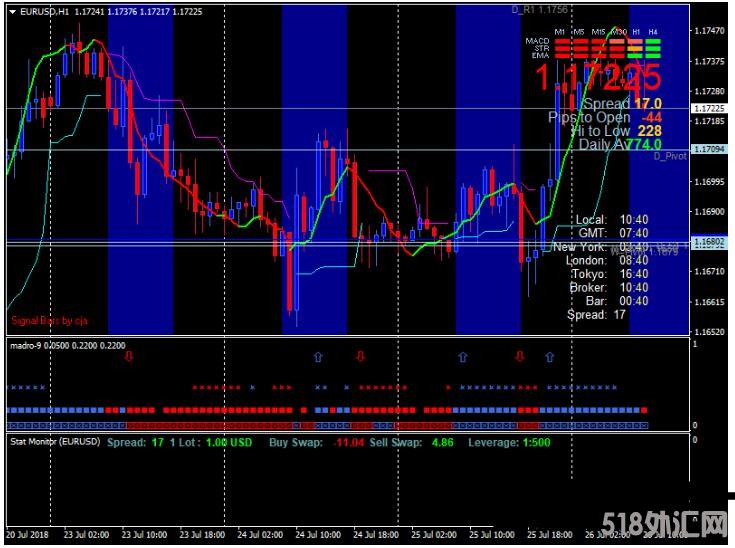Click the 1.17470 price axis label
The height and width of the screenshot is (548, 735).
click(709, 31)
